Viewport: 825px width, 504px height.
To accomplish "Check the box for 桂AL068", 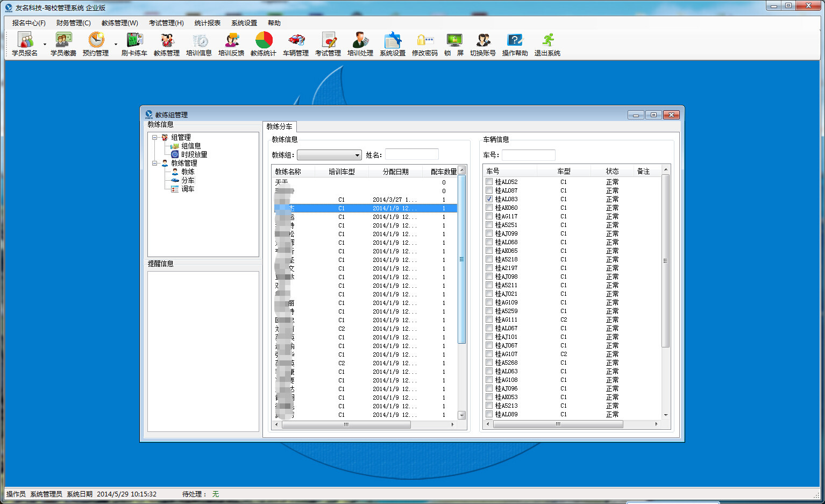I will pos(489,242).
